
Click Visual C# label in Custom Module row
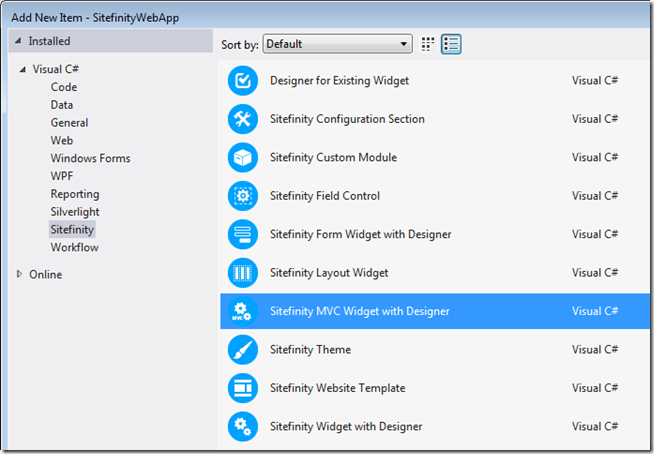[x=595, y=157]
